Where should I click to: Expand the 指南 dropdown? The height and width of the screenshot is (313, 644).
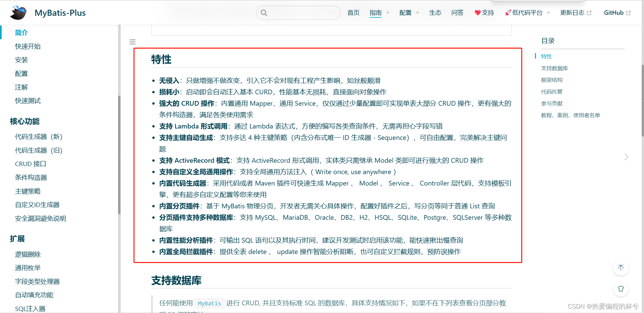tap(376, 12)
